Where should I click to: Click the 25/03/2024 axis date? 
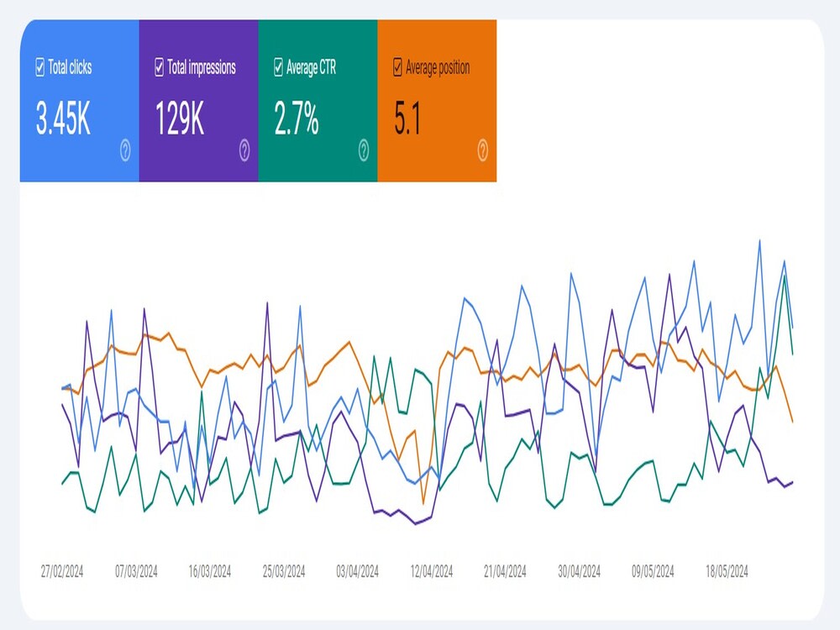coord(283,571)
